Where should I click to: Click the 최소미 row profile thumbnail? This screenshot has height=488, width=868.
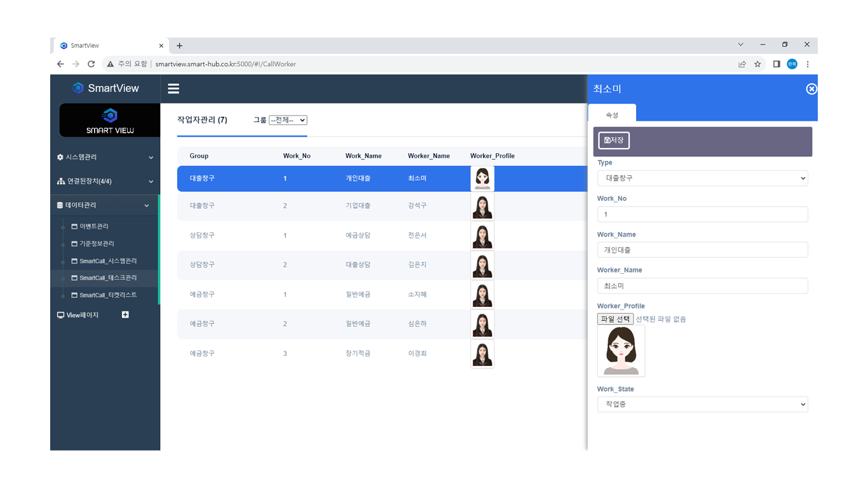pyautogui.click(x=482, y=179)
